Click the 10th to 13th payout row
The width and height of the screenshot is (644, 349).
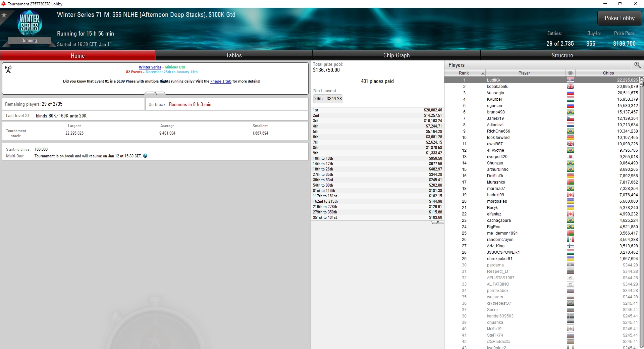pyautogui.click(x=377, y=158)
